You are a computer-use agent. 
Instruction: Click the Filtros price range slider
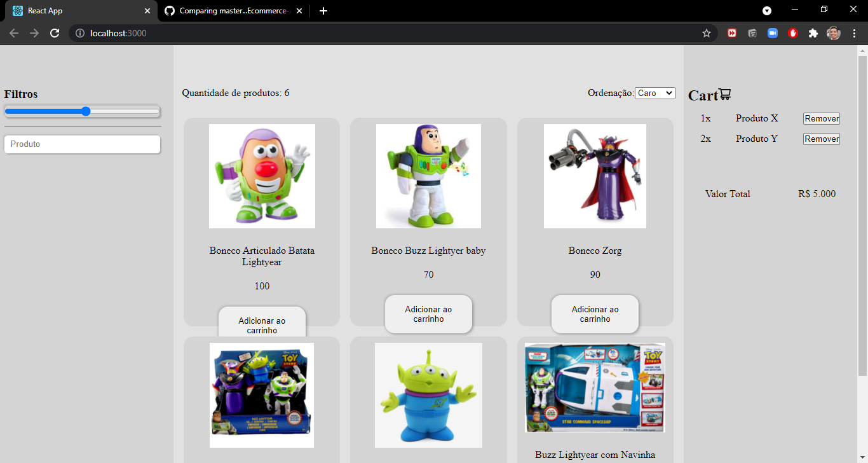[82, 111]
